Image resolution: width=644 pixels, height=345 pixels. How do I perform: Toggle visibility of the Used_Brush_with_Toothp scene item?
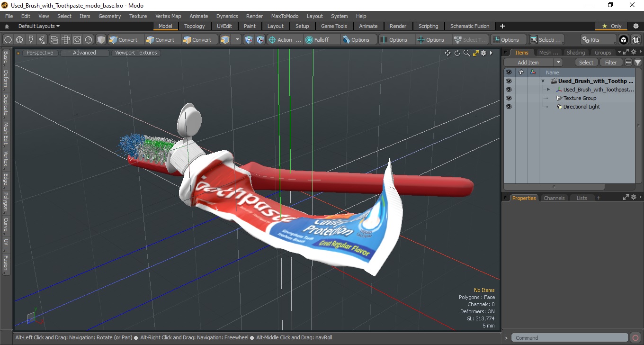click(509, 81)
